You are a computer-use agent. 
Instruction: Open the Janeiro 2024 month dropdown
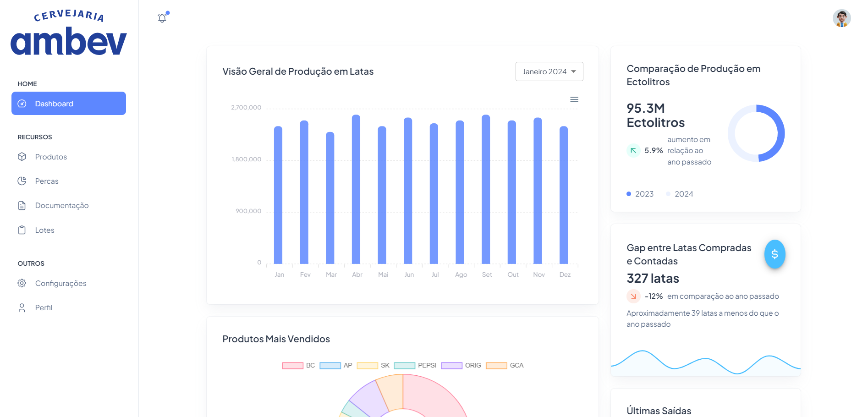[x=549, y=71]
